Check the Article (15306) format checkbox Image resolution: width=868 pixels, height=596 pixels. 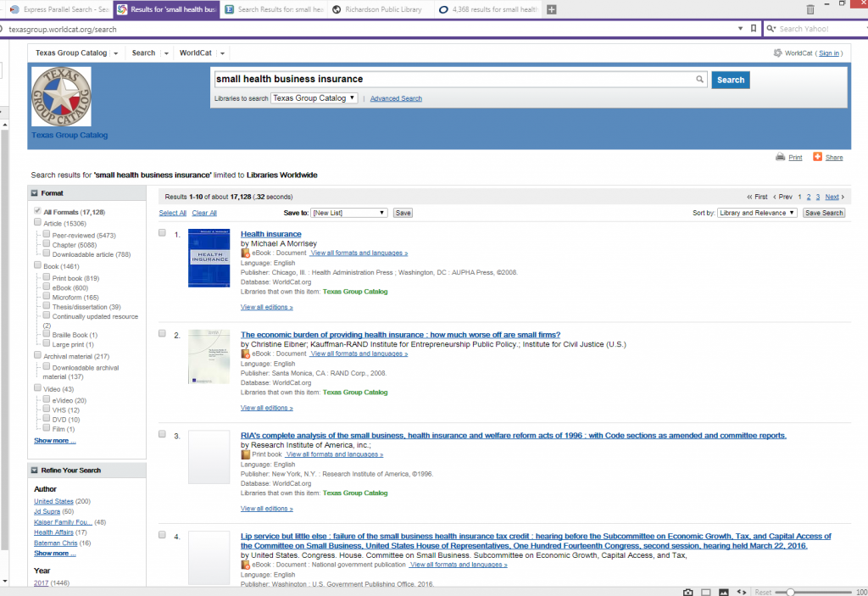[x=37, y=222]
